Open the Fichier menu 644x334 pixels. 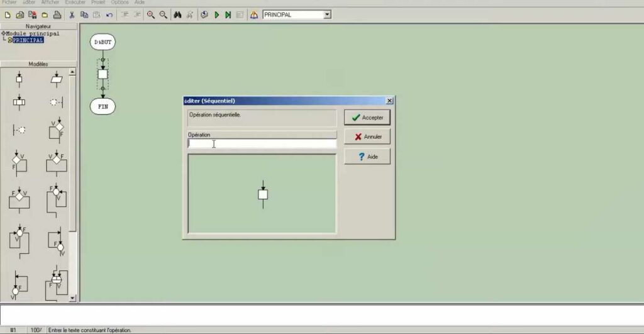[9, 3]
